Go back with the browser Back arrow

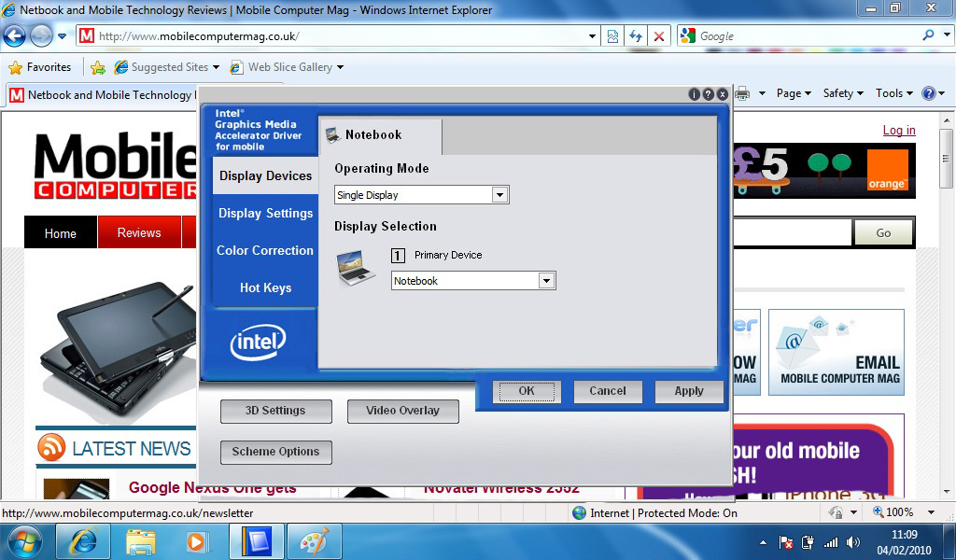[15, 36]
